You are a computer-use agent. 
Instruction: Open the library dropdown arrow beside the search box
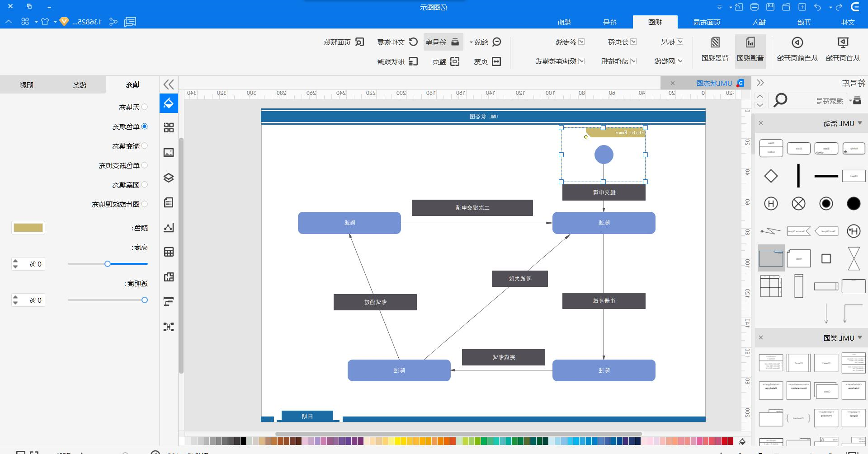[x=850, y=101]
